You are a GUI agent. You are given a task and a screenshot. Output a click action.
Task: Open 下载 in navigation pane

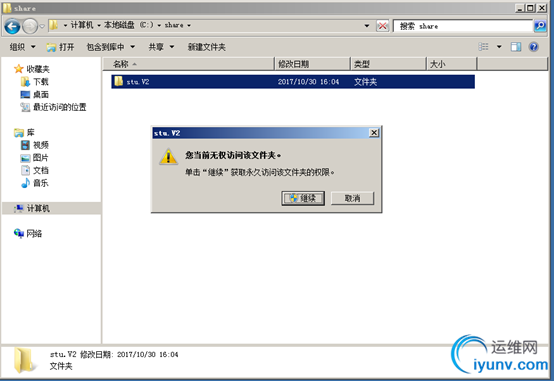point(41,82)
